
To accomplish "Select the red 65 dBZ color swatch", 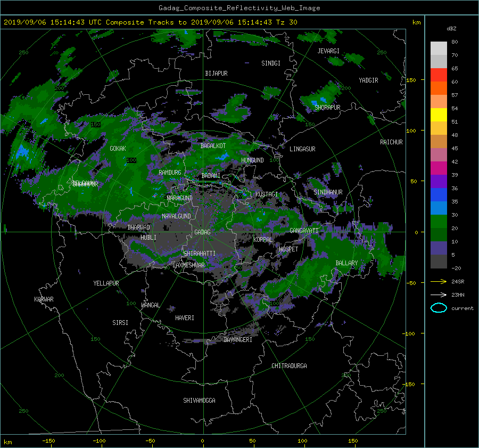I will click(439, 75).
